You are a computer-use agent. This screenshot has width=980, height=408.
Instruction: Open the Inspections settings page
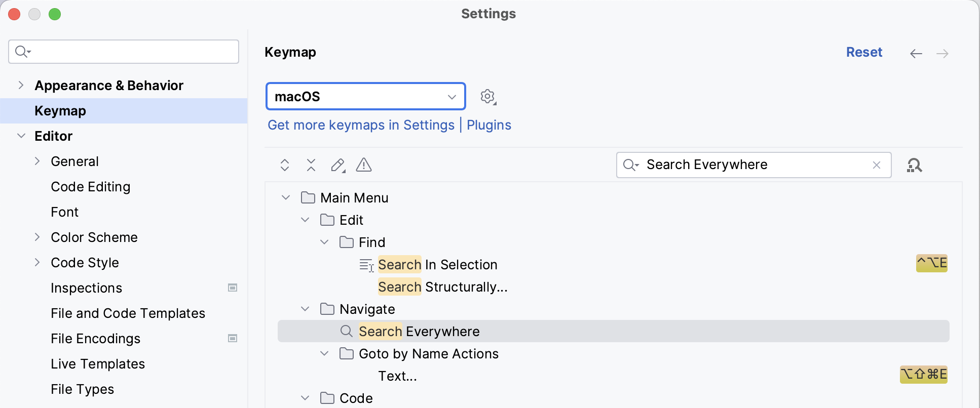coord(86,288)
